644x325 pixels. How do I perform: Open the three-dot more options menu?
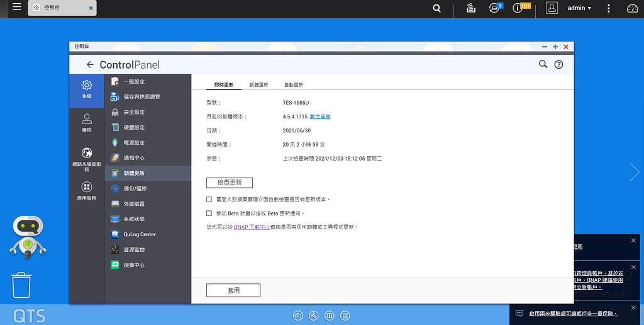tap(609, 8)
